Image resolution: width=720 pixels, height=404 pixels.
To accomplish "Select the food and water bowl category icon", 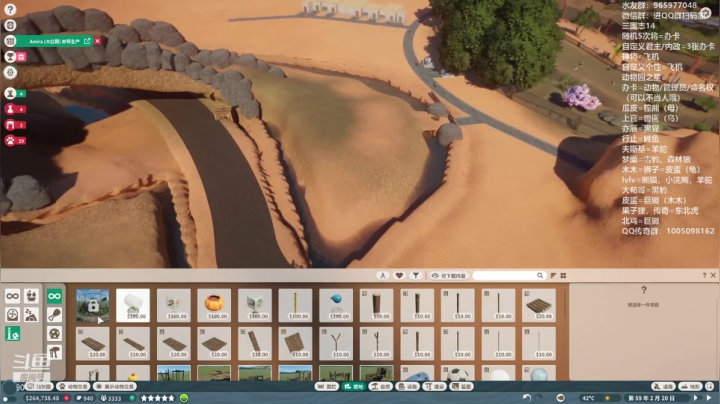I will [x=31, y=296].
